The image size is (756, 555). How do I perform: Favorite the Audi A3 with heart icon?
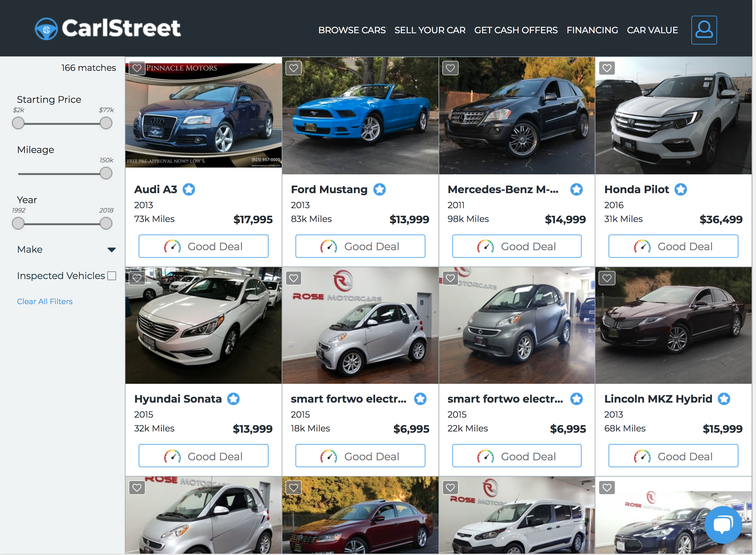click(x=137, y=68)
